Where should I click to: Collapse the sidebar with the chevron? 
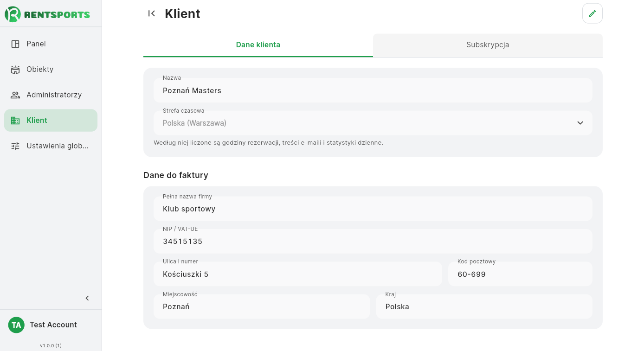[87, 298]
